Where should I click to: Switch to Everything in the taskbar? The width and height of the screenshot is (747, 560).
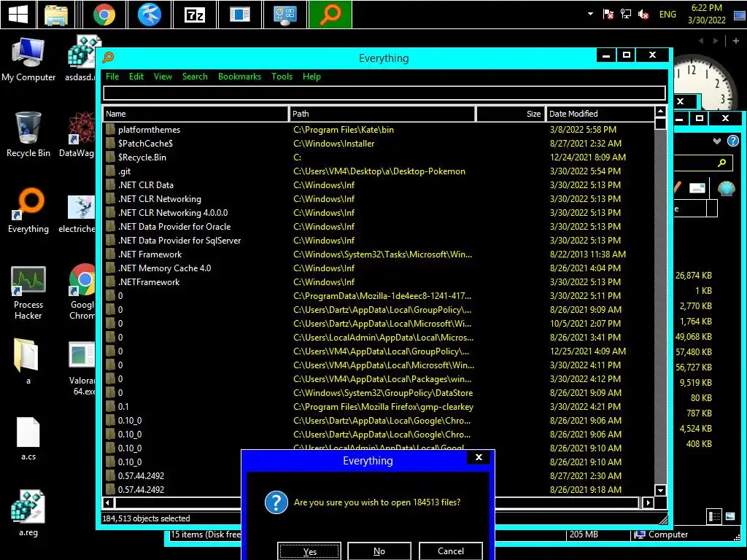[330, 15]
